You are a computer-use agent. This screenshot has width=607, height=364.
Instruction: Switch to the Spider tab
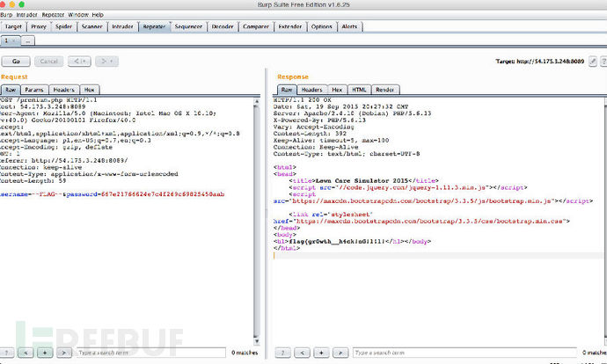[64, 26]
